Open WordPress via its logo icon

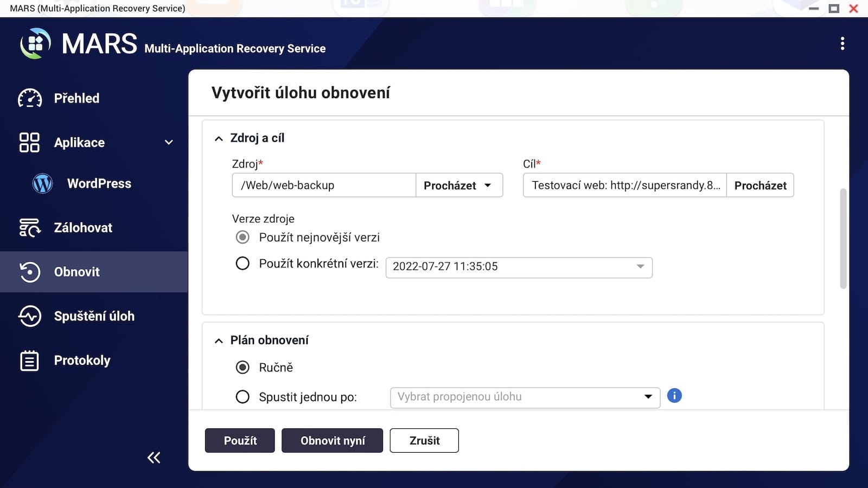click(x=42, y=184)
